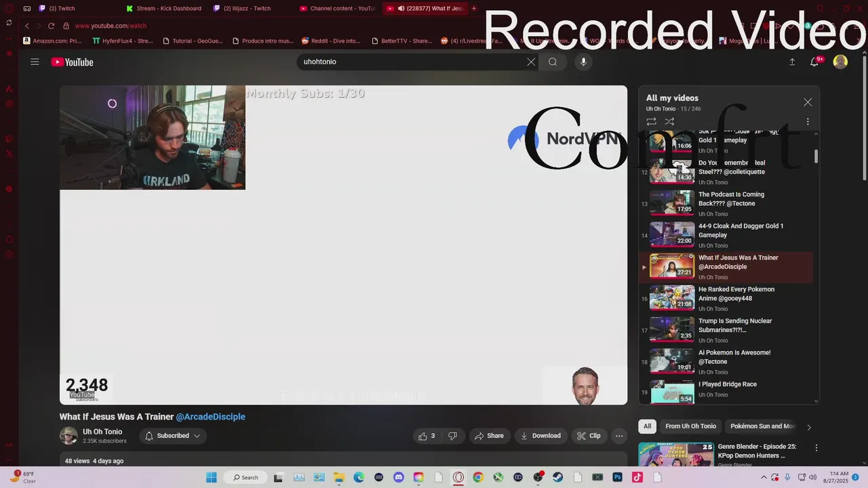Toggle loop playlist

coord(651,122)
